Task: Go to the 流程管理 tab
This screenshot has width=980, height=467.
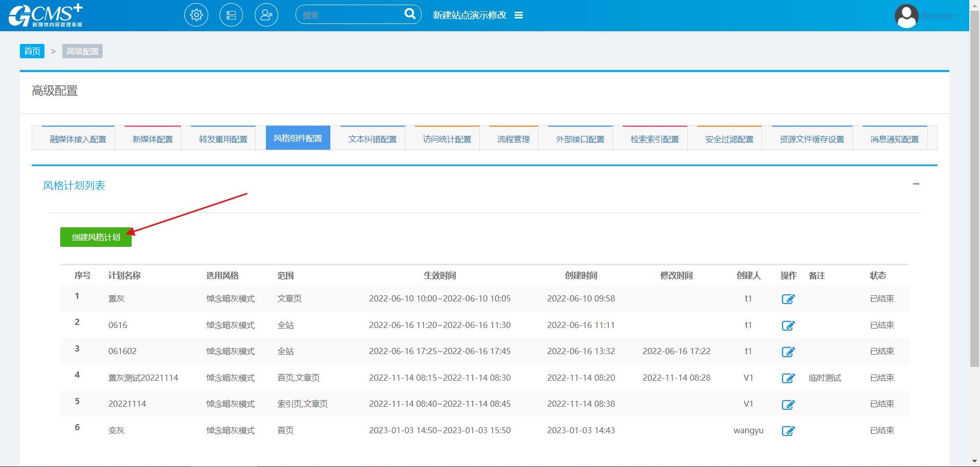Action: coord(513,139)
